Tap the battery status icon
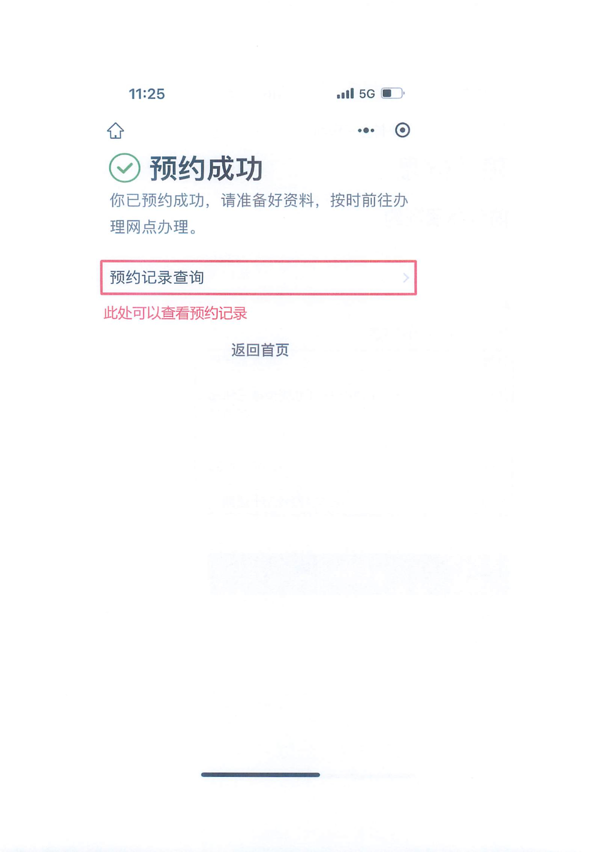This screenshot has width=616, height=852. (x=393, y=93)
